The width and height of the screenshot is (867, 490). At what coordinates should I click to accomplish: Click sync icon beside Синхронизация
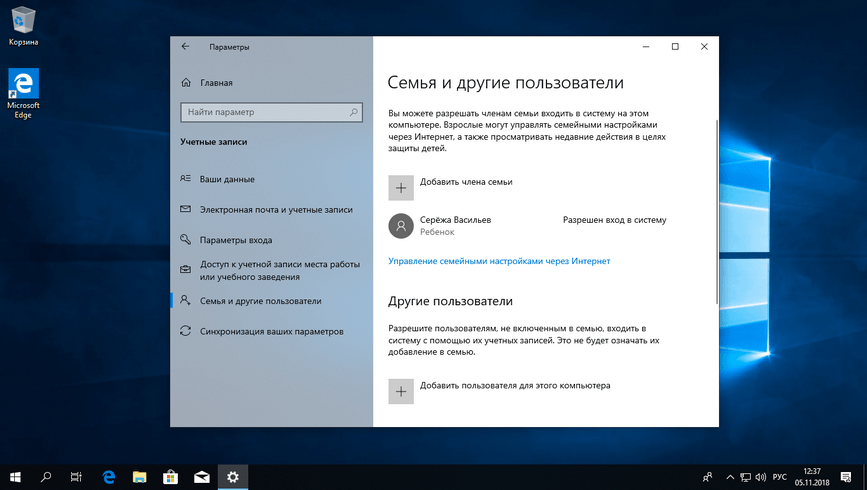[x=185, y=331]
